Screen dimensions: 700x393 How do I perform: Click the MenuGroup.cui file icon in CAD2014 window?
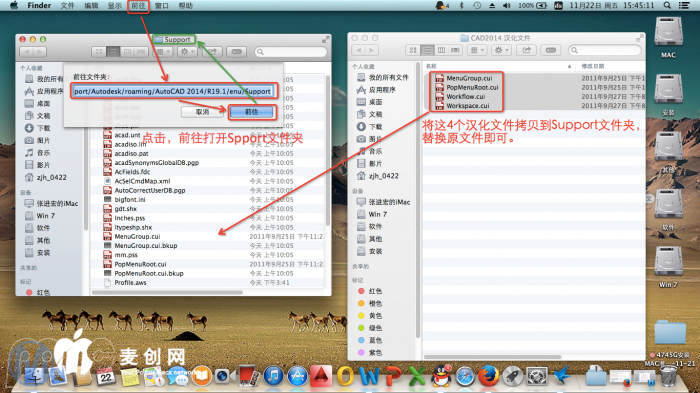coord(439,78)
